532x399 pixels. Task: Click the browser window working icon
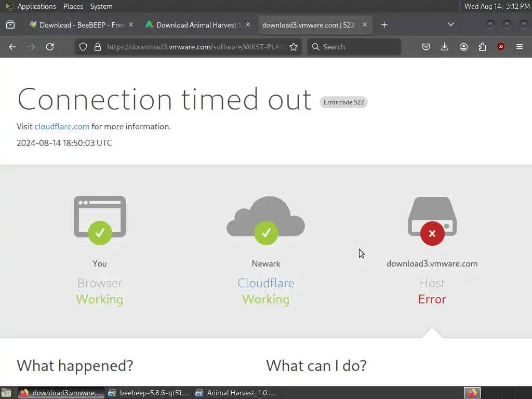click(x=100, y=220)
